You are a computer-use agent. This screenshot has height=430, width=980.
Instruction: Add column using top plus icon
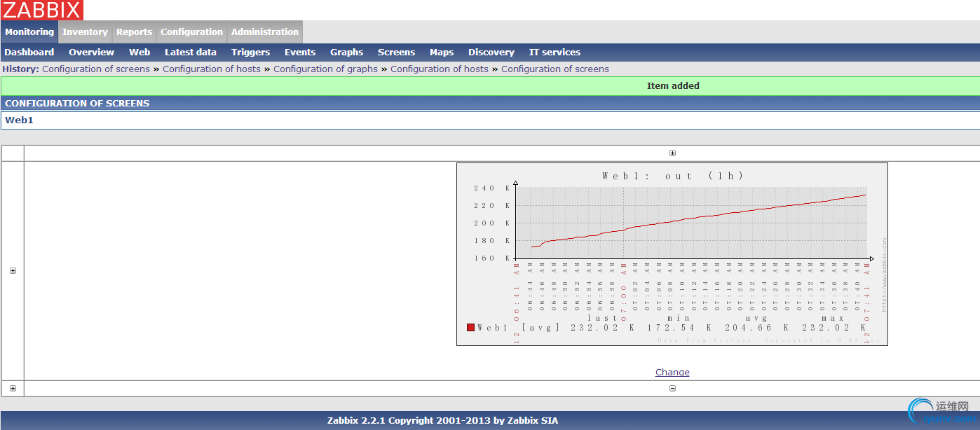[x=672, y=153]
